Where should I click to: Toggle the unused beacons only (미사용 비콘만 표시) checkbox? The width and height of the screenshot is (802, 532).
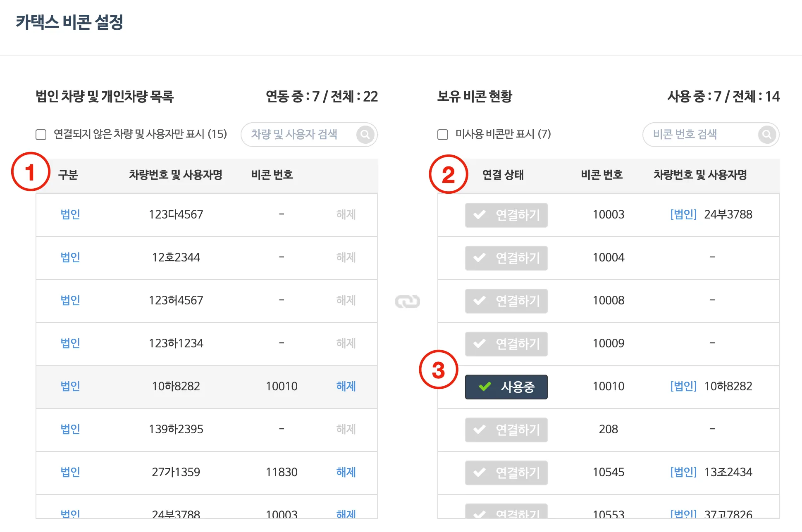pos(443,135)
